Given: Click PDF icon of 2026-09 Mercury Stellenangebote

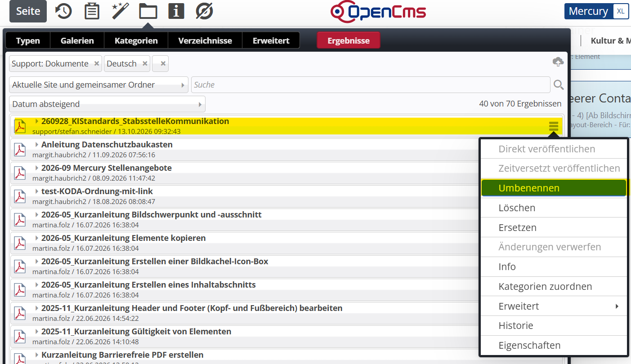Looking at the screenshot, I should [20, 173].
